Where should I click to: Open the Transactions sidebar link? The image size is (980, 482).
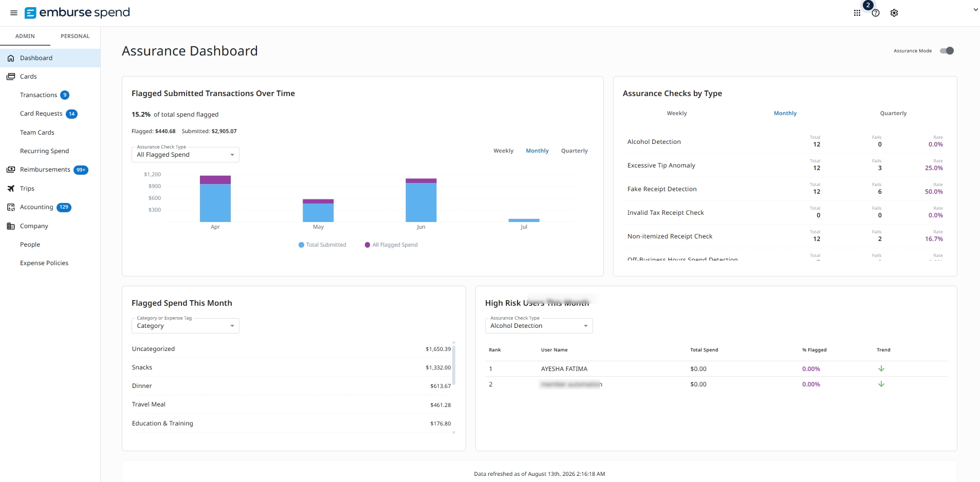click(39, 95)
